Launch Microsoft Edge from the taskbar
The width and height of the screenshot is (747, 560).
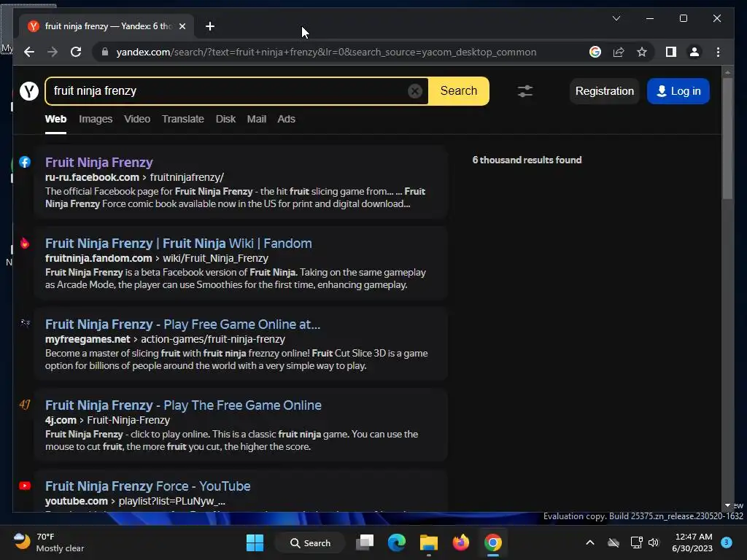pos(396,542)
